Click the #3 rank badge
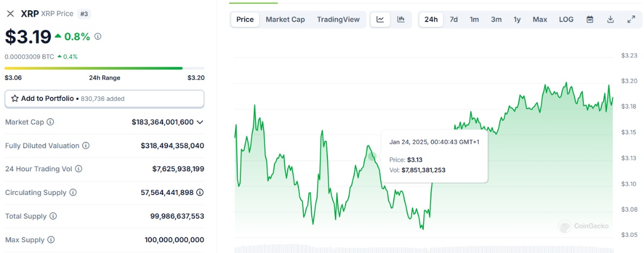Image resolution: width=644 pixels, height=253 pixels. pos(84,14)
